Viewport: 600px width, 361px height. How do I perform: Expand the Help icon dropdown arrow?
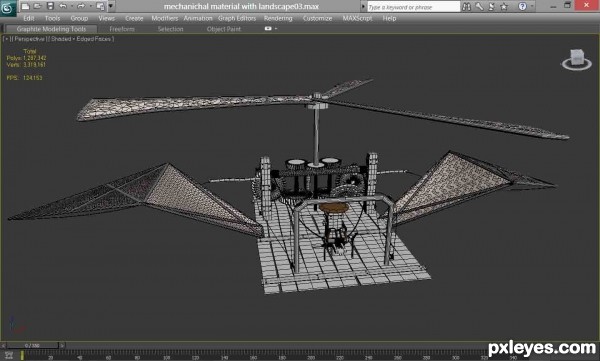click(x=532, y=7)
